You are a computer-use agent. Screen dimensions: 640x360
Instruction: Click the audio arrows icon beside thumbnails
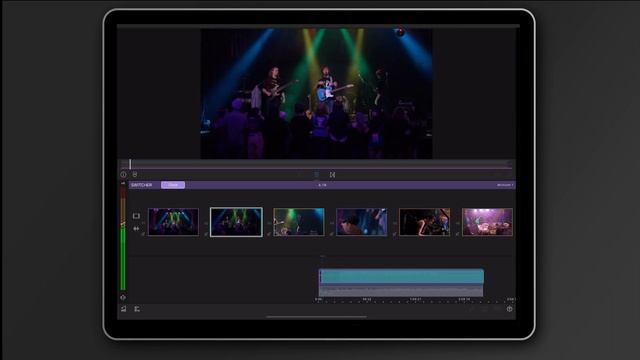(136, 229)
